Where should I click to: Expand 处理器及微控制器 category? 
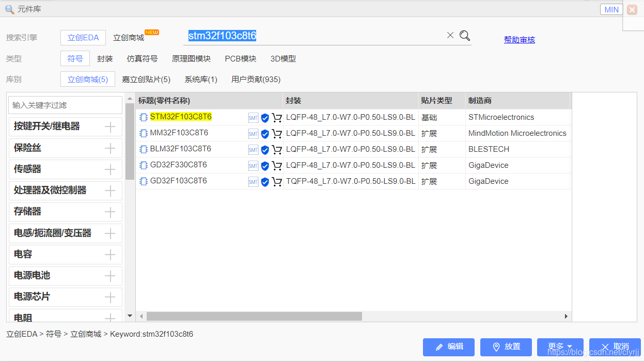click(x=110, y=191)
